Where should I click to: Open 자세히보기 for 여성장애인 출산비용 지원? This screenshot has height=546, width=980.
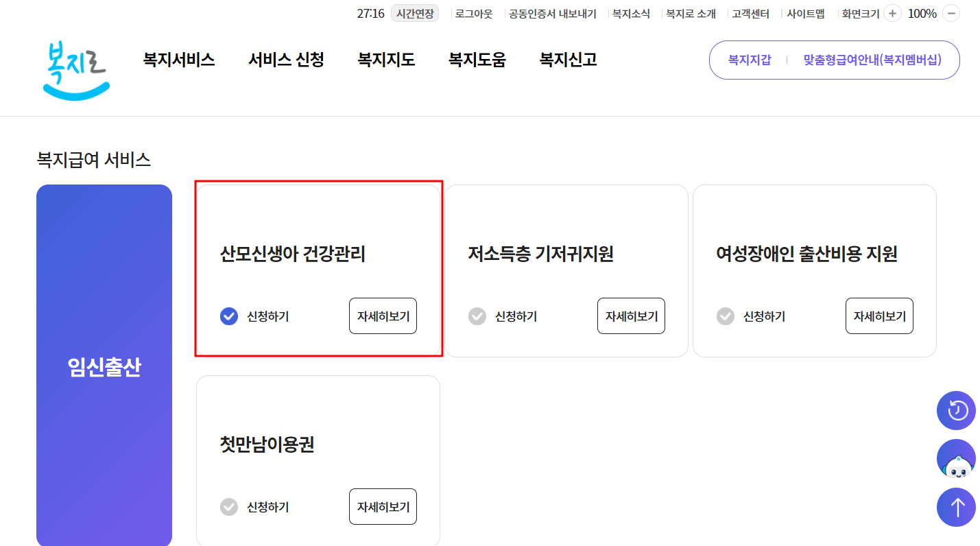(x=879, y=316)
